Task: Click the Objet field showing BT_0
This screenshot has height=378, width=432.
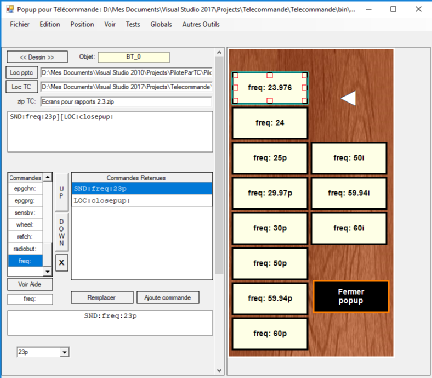Action: tap(134, 57)
